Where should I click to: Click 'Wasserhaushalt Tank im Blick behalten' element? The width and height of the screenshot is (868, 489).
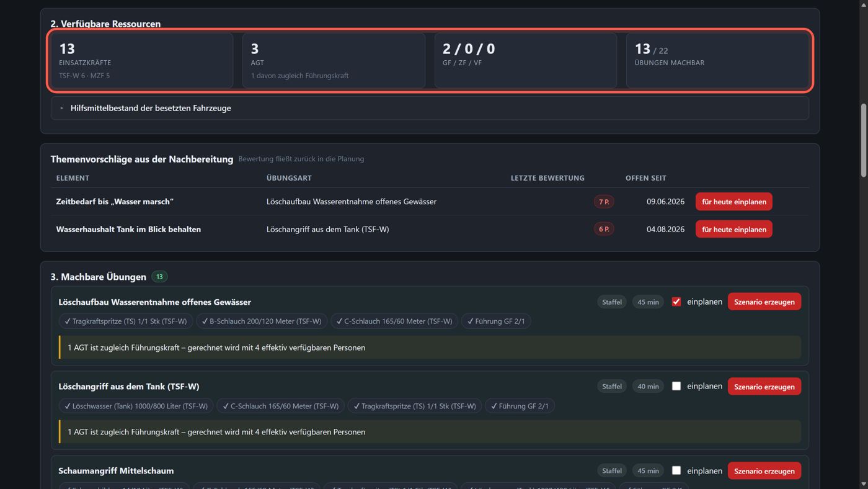128,229
